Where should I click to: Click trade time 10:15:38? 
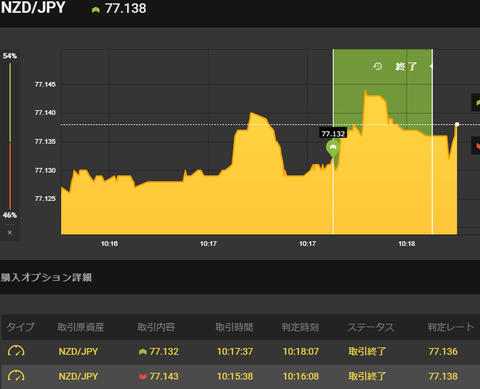tap(235, 376)
